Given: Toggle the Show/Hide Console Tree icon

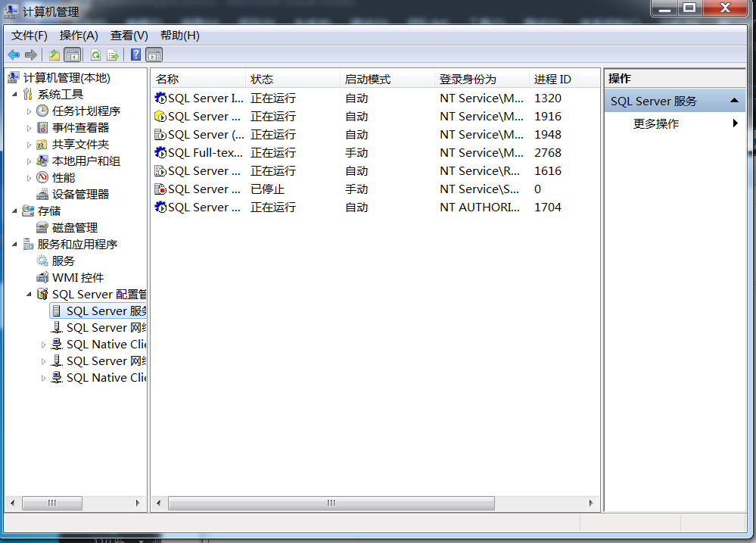Looking at the screenshot, I should pos(73,55).
